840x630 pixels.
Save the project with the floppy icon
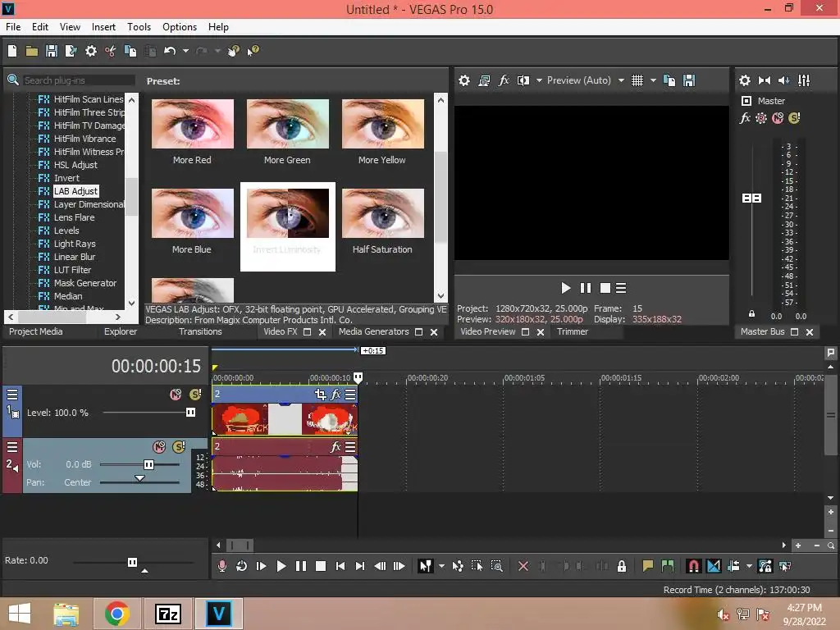(52, 51)
